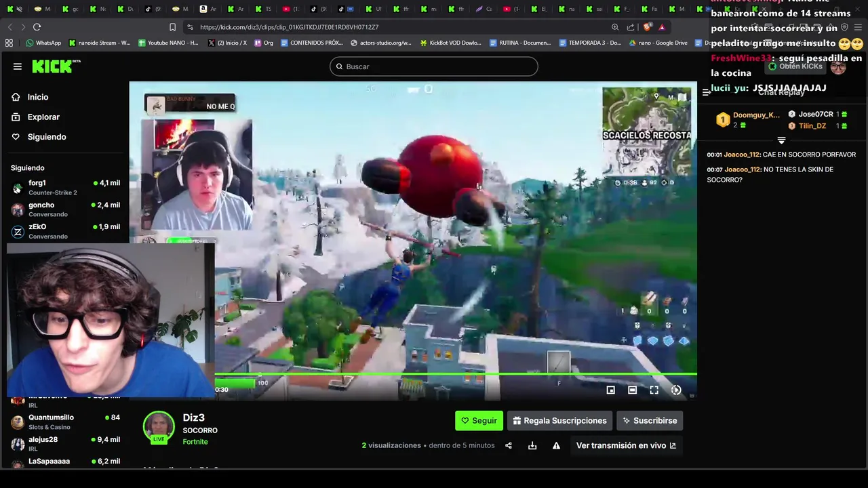
Task: Open the zoom magnifier icon in address bar
Action: [x=615, y=27]
